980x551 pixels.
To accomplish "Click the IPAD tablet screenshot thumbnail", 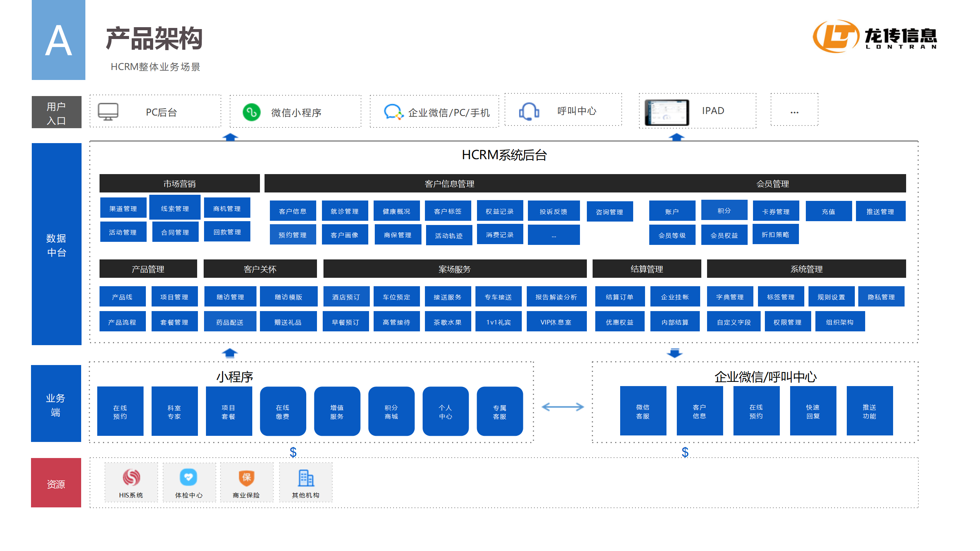I will (x=666, y=112).
